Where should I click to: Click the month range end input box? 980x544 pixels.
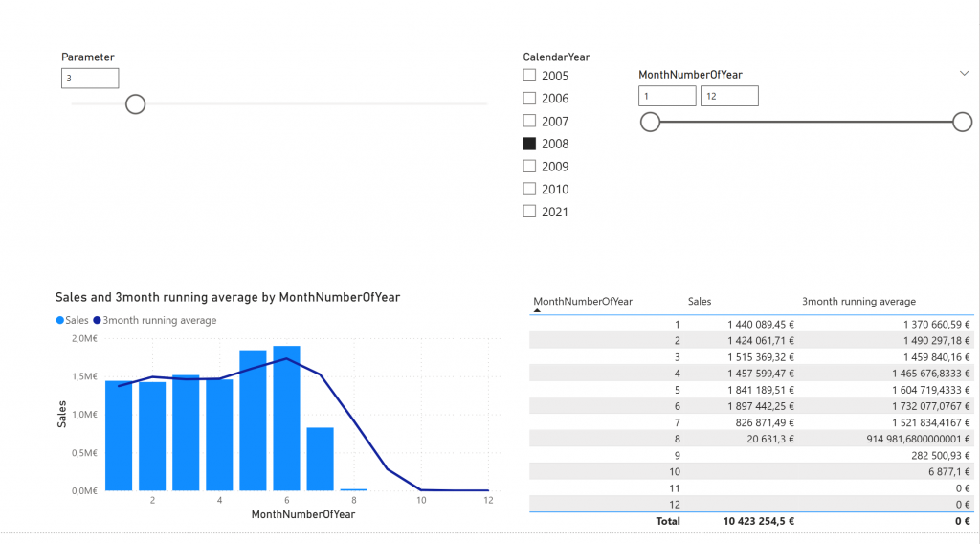click(x=729, y=96)
